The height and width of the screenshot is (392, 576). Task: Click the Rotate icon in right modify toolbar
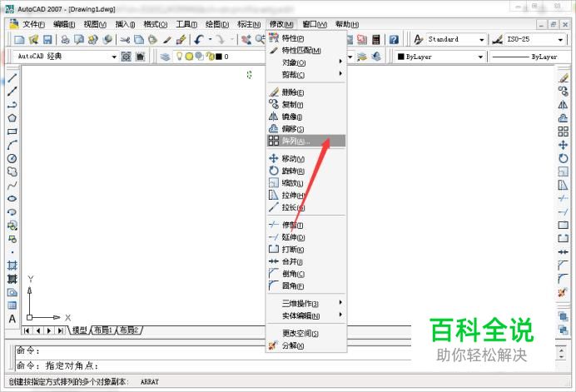(x=563, y=158)
